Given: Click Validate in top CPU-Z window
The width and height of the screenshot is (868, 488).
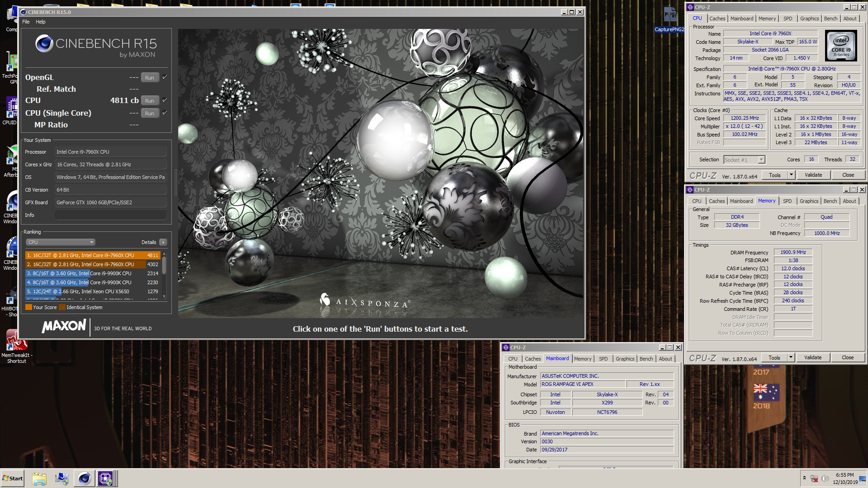Looking at the screenshot, I should pos(813,175).
